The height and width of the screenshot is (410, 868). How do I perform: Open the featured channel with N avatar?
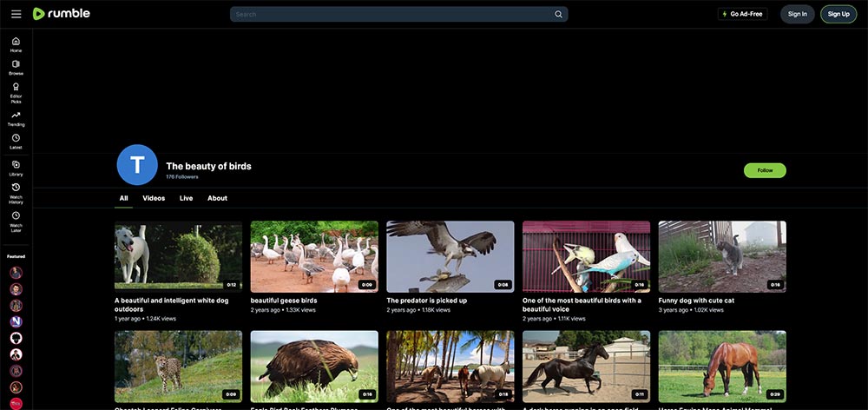tap(16, 322)
